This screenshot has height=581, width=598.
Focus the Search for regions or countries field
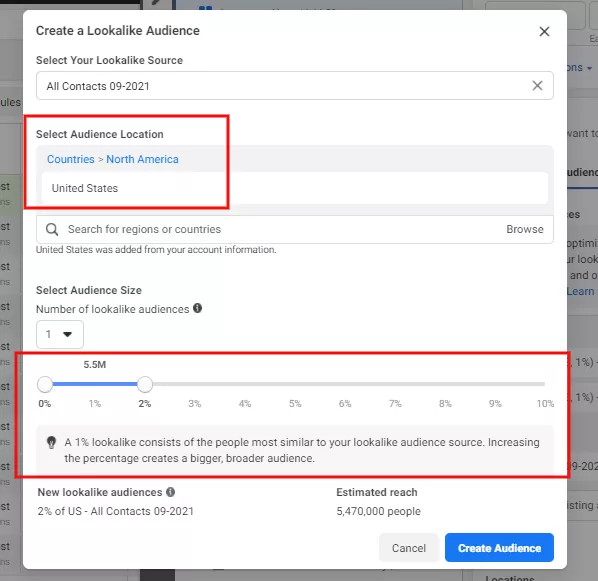click(282, 229)
